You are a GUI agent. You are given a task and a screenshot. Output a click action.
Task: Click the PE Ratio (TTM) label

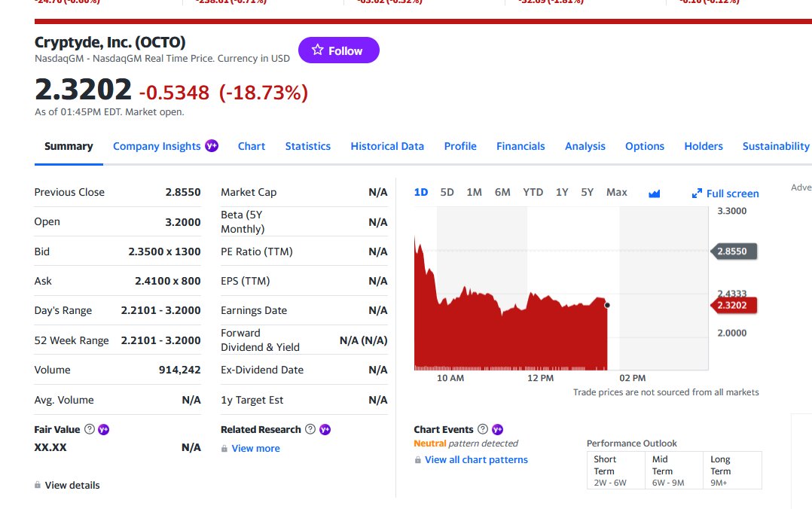point(257,251)
